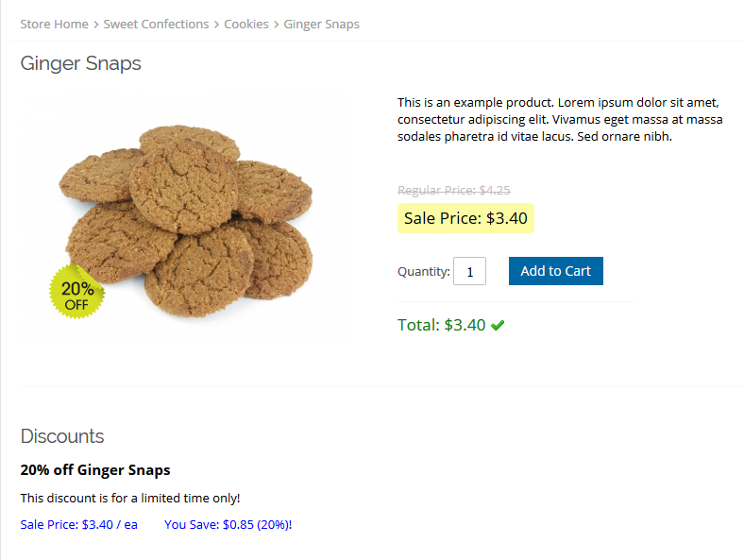Click the Discounts section heading
This screenshot has height=560, width=744.
pos(62,436)
